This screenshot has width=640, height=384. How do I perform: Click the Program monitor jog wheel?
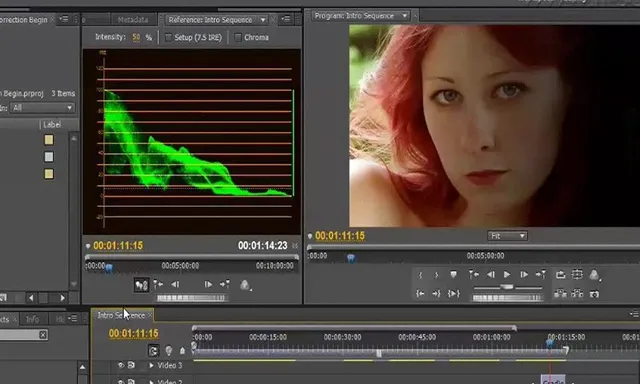click(x=507, y=298)
